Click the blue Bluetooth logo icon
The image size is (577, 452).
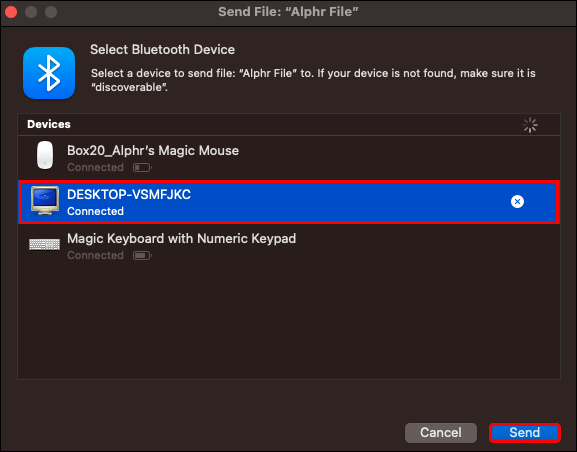coord(49,73)
